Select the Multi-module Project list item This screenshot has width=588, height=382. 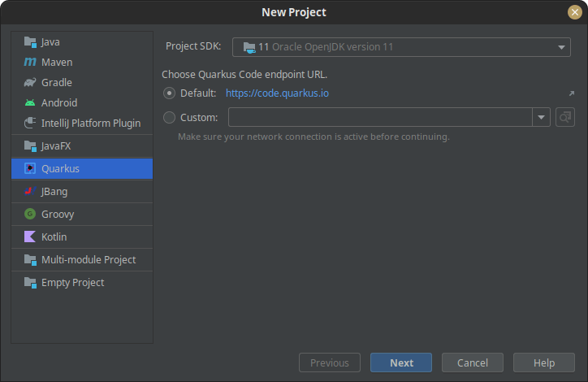click(x=82, y=259)
